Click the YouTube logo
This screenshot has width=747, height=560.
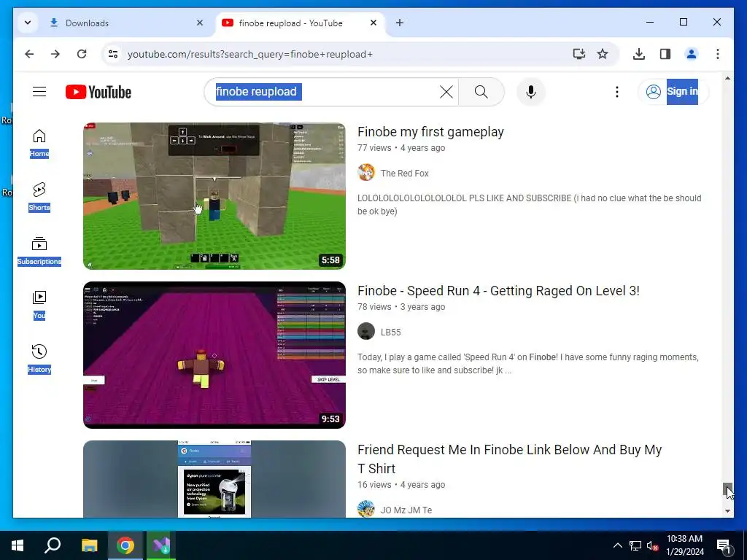pos(98,92)
